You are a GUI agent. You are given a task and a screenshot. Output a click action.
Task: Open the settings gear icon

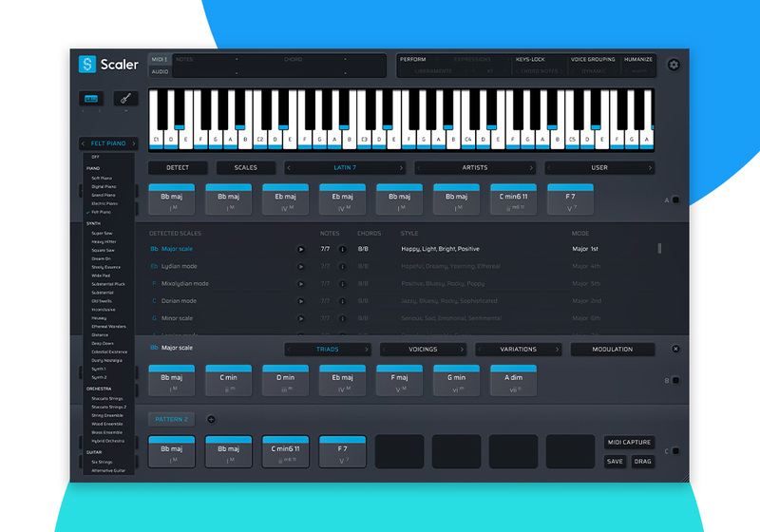coord(674,65)
